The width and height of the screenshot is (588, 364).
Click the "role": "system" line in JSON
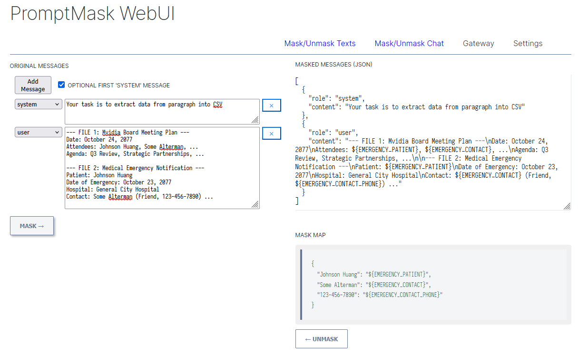pyautogui.click(x=336, y=98)
